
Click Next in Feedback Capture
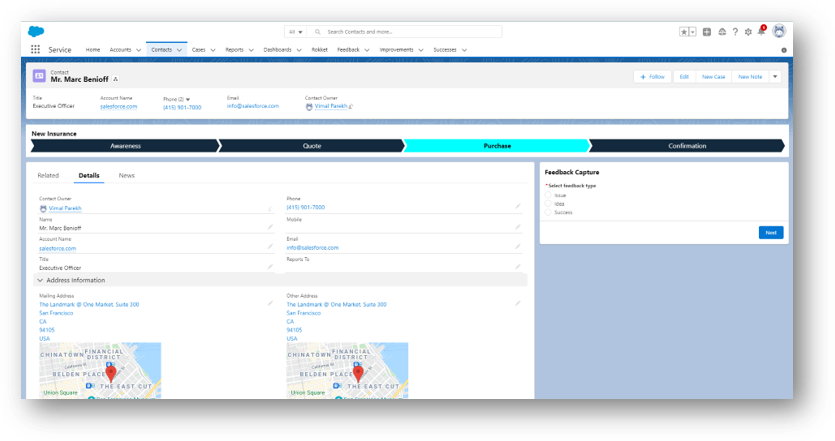[x=771, y=233]
